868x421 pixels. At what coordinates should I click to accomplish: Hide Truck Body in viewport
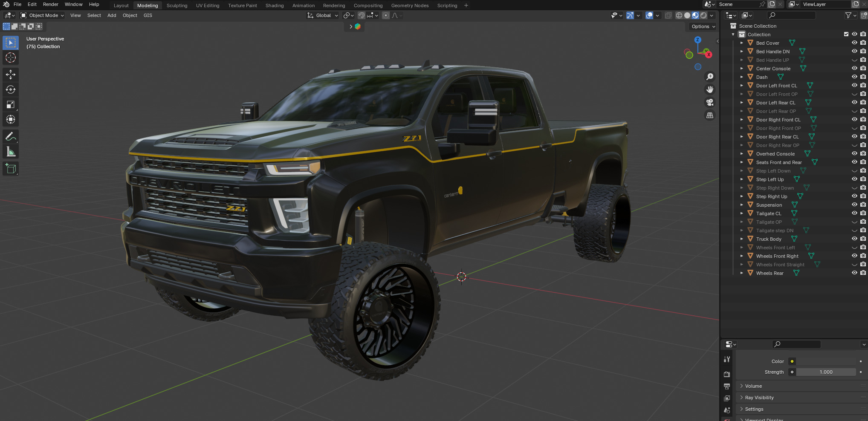click(x=854, y=239)
